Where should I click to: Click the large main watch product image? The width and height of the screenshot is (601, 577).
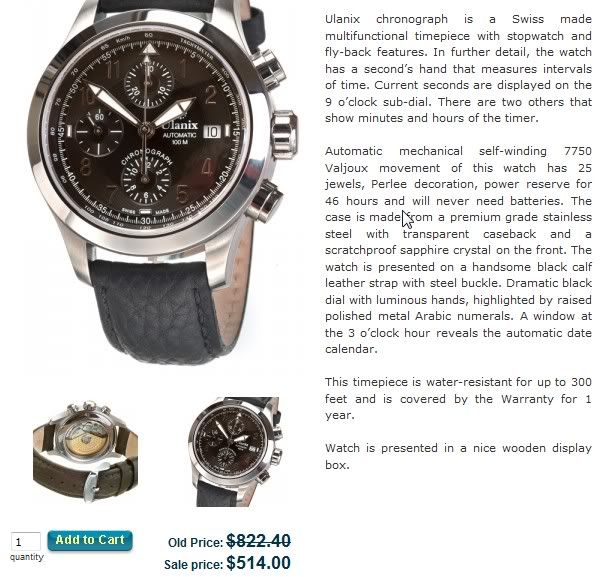pyautogui.click(x=161, y=180)
